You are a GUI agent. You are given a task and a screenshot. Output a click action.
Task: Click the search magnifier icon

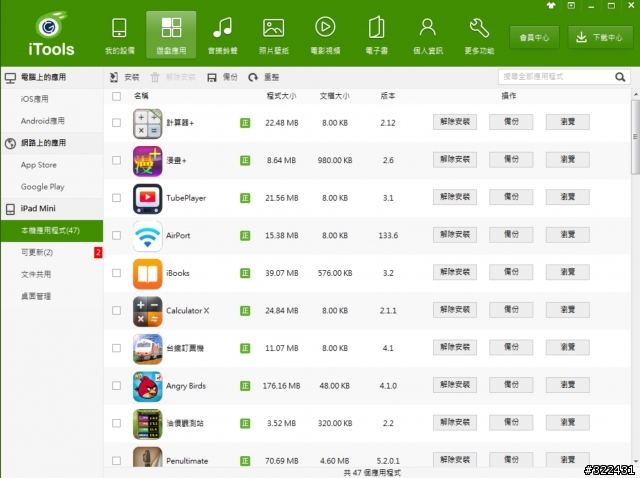click(620, 77)
